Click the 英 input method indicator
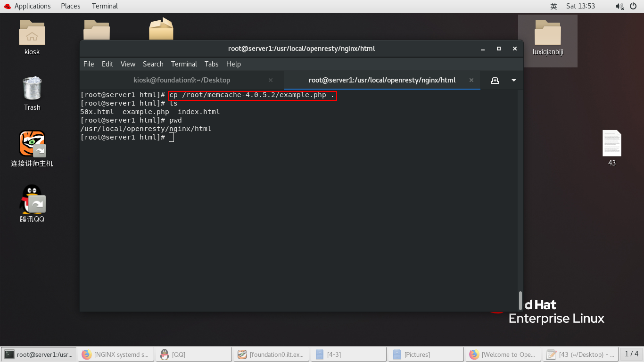This screenshot has height=362, width=644. click(553, 6)
